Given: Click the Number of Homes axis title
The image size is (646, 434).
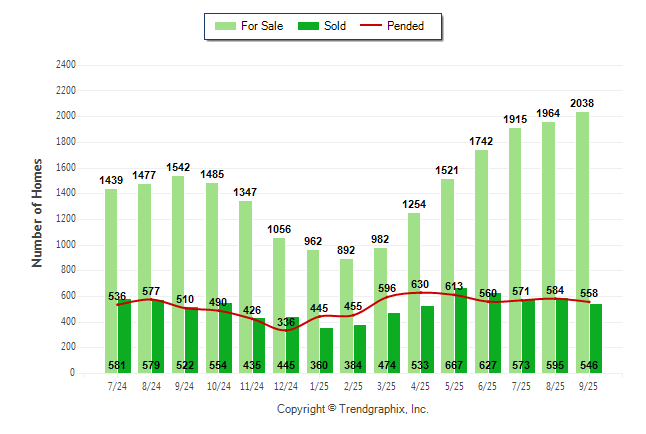Looking at the screenshot, I should pos(38,212).
